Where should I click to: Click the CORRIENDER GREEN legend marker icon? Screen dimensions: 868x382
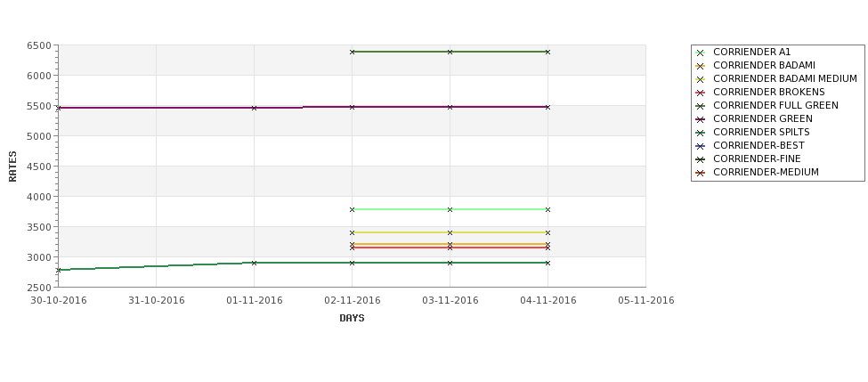701,119
